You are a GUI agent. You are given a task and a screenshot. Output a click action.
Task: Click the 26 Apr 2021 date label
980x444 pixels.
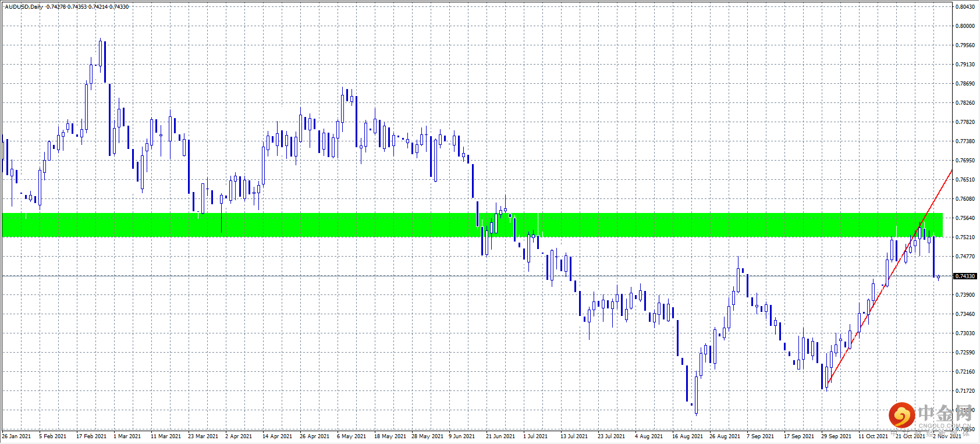click(x=315, y=436)
